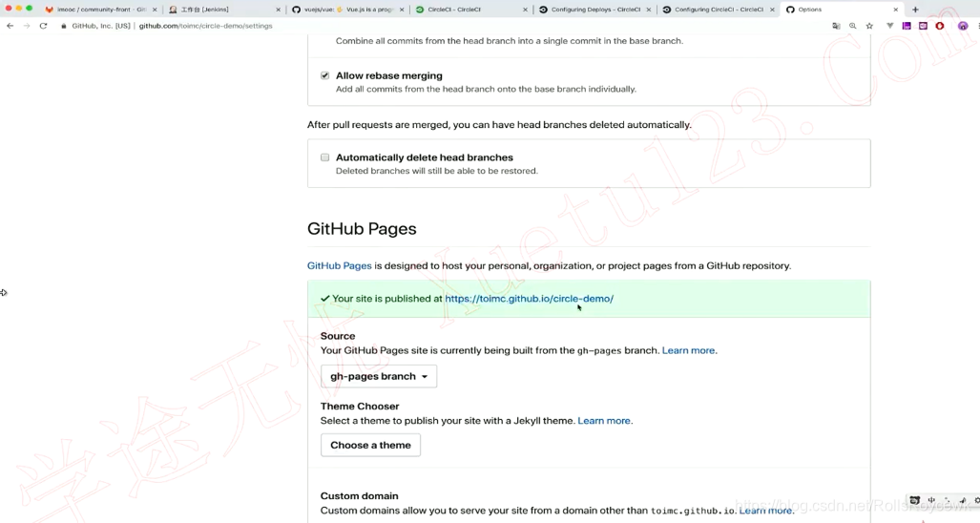
Task: Close the Options tab
Action: [x=895, y=10]
